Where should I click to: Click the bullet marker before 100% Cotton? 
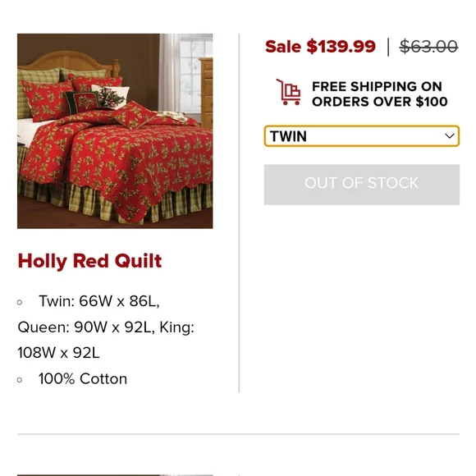coord(20,380)
